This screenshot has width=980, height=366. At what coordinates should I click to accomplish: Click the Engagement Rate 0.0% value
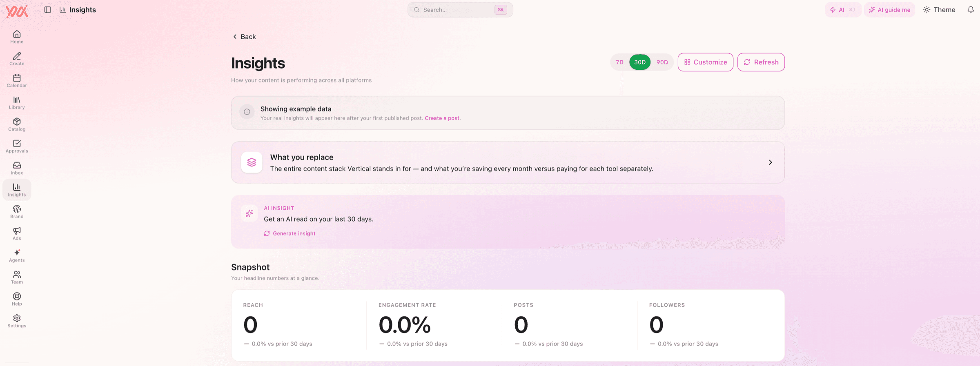(x=405, y=325)
